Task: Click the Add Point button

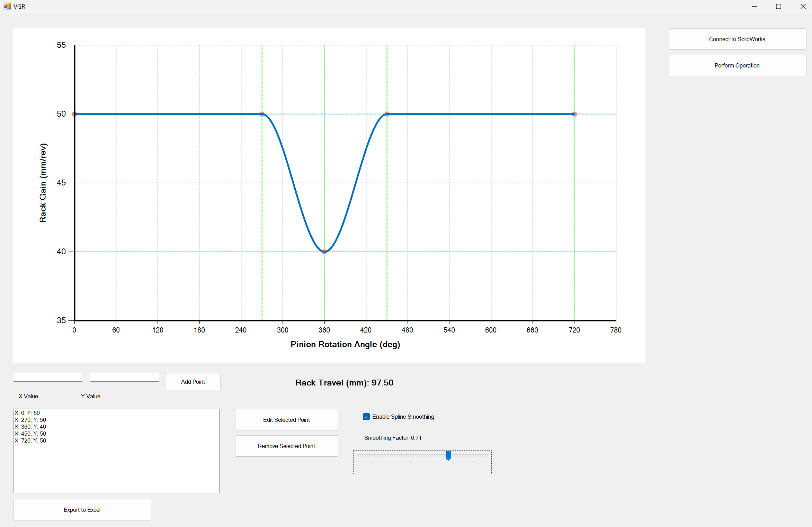Action: point(193,382)
